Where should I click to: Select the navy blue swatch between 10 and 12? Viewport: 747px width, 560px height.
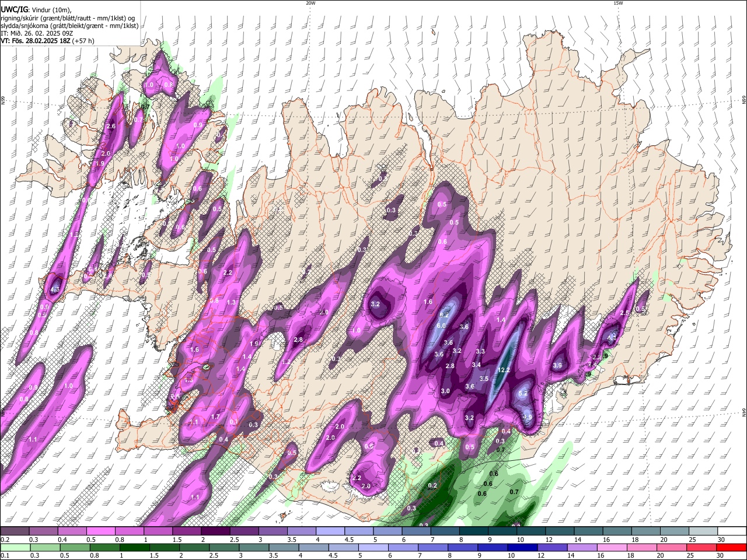pos(522,548)
